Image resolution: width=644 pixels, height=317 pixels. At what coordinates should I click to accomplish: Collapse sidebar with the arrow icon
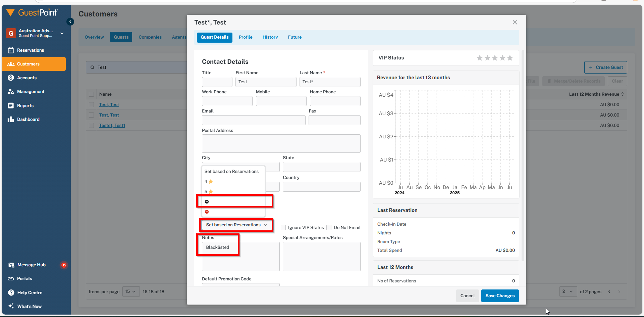[x=70, y=22]
